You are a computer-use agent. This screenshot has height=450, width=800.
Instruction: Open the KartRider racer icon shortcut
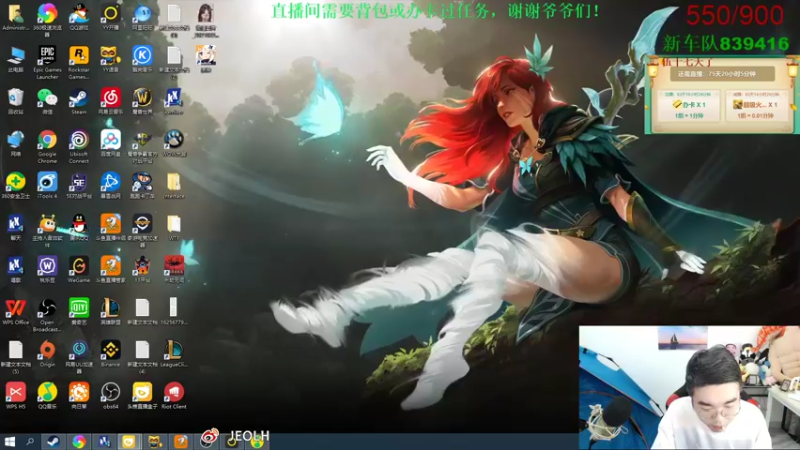pos(142,186)
